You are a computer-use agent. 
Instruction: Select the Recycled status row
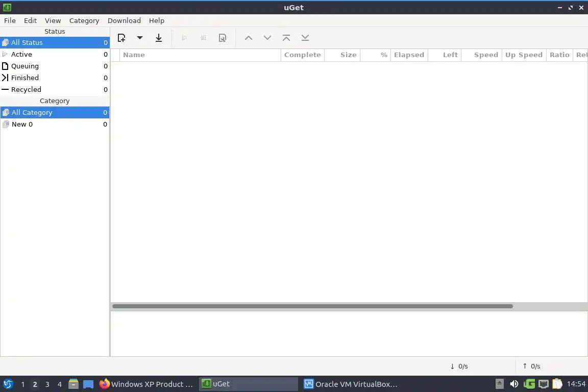(x=55, y=90)
